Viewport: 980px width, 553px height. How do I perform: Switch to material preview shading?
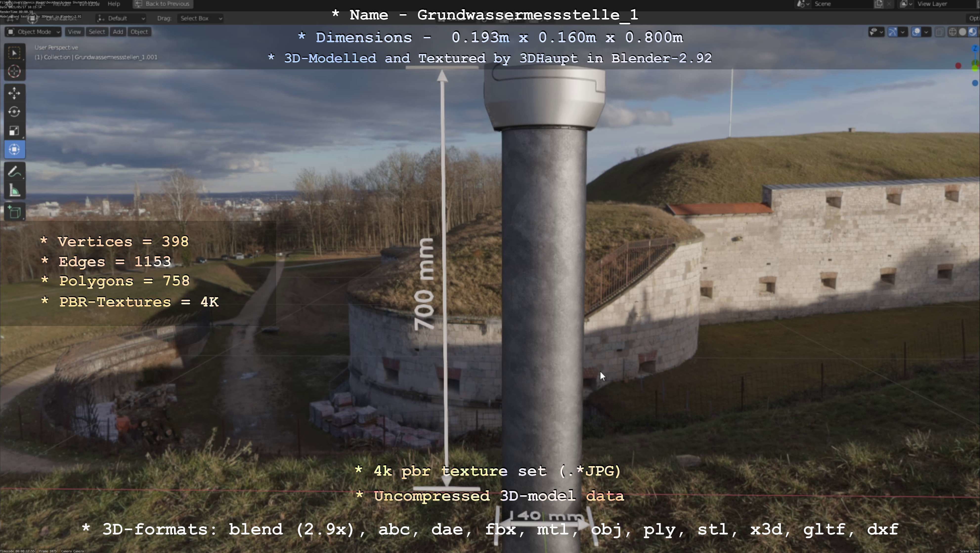972,32
